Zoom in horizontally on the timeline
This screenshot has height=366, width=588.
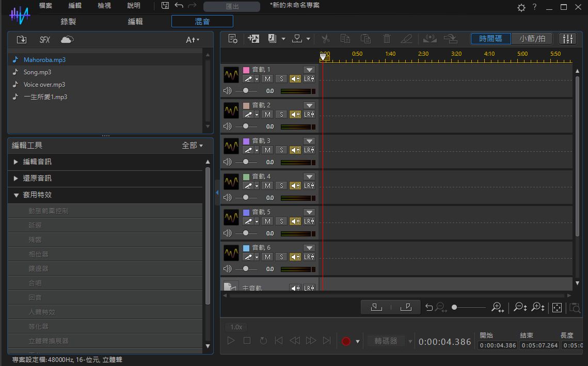coord(498,308)
